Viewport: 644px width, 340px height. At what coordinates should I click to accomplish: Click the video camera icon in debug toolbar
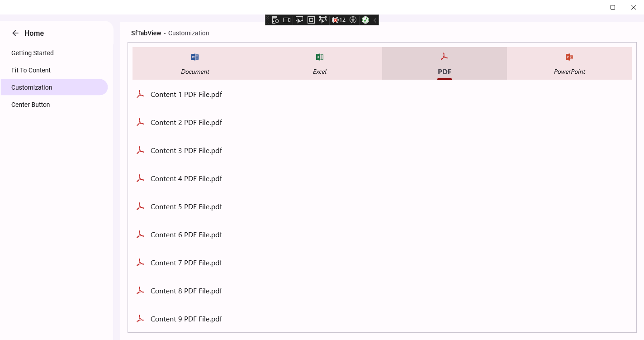click(x=287, y=20)
